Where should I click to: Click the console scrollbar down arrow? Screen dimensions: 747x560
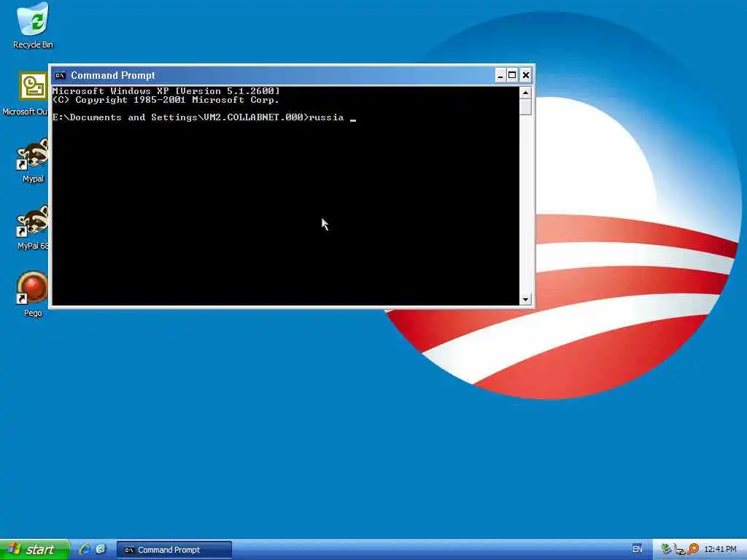[x=525, y=300]
